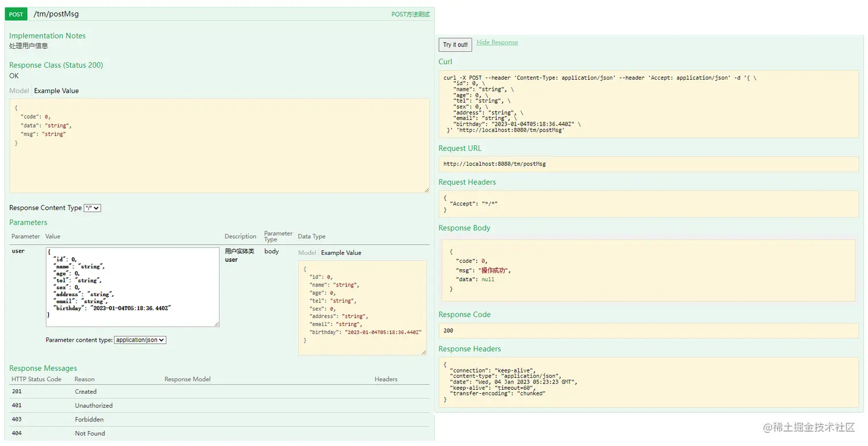Click the 403 status code
The width and height of the screenshot is (868, 446).
click(x=17, y=420)
